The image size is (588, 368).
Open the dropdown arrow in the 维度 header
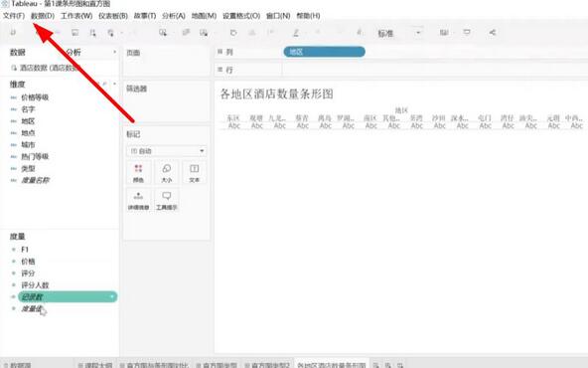click(x=114, y=84)
